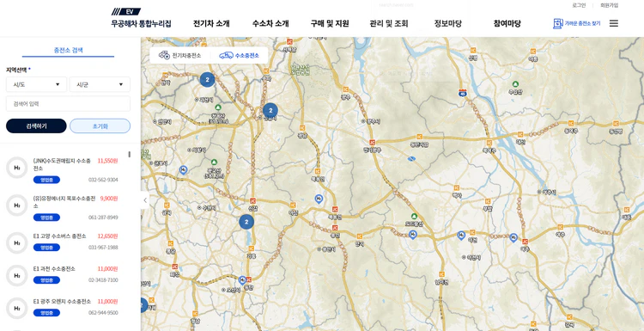Open the 시/도 region dropdown

tap(36, 84)
